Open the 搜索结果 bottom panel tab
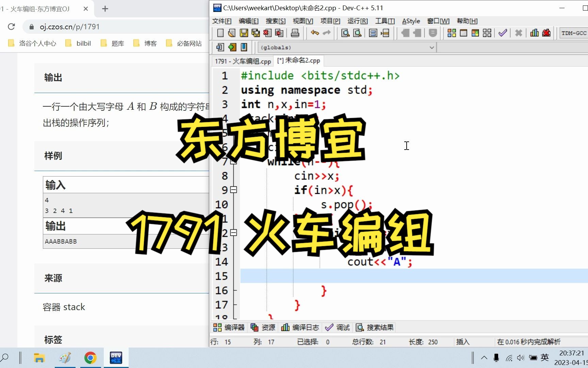This screenshot has width=588, height=368. coord(375,327)
